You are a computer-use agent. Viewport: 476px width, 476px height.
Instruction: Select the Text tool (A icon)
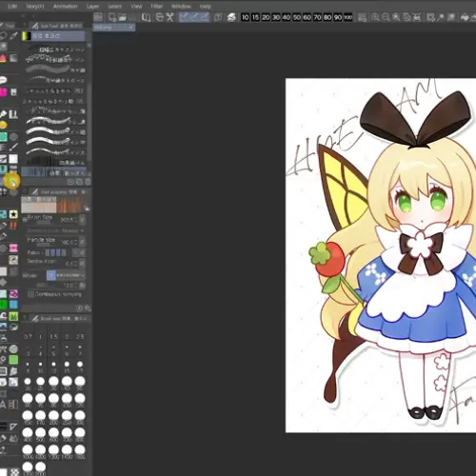(3, 405)
